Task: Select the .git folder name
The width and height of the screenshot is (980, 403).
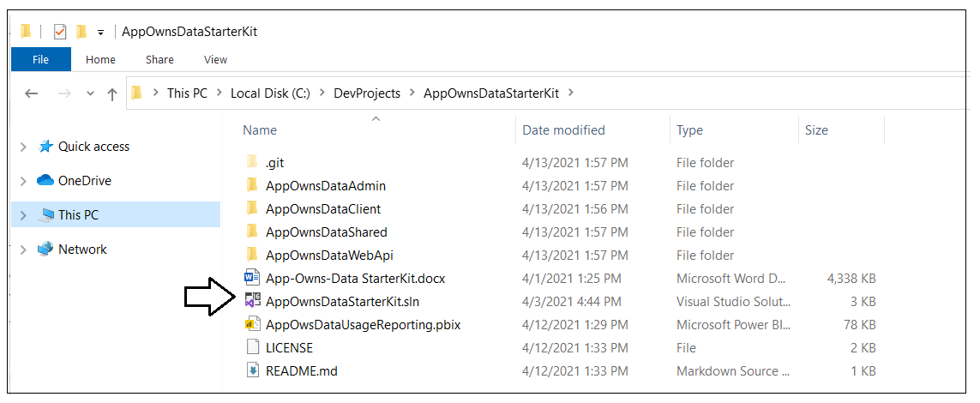Action: tap(275, 162)
